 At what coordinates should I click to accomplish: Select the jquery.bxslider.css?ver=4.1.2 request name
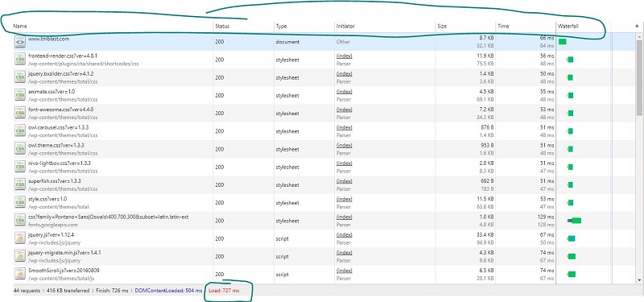point(61,74)
